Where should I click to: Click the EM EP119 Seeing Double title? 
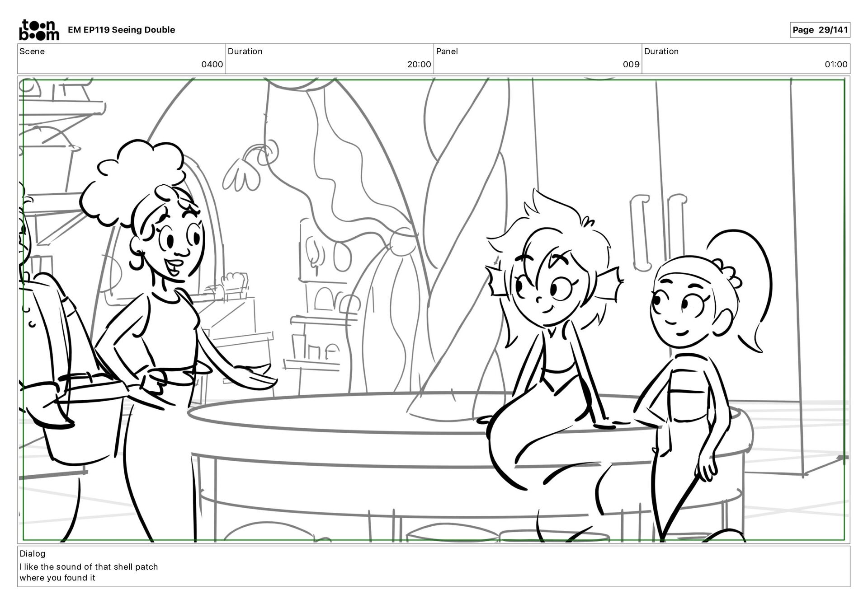click(121, 30)
